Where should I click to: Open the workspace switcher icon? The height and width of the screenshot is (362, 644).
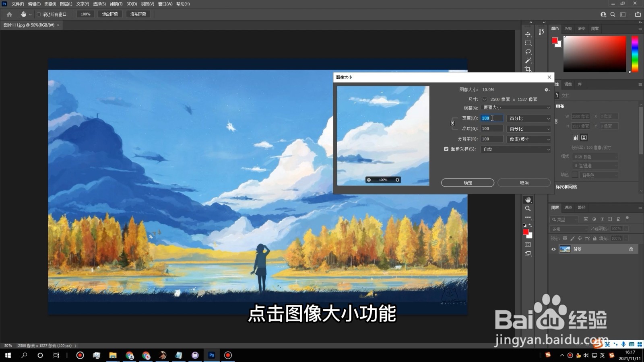(x=623, y=14)
